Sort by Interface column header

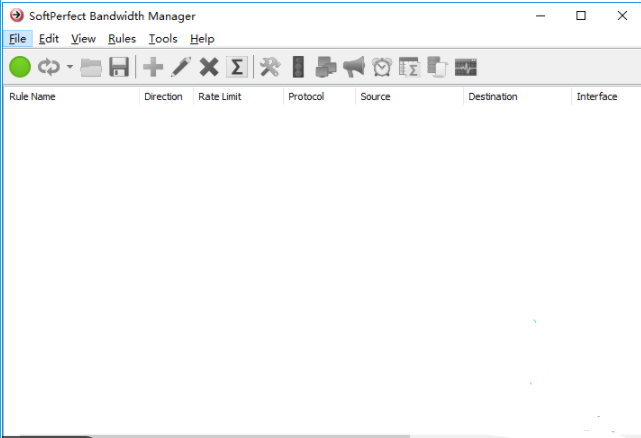point(606,97)
